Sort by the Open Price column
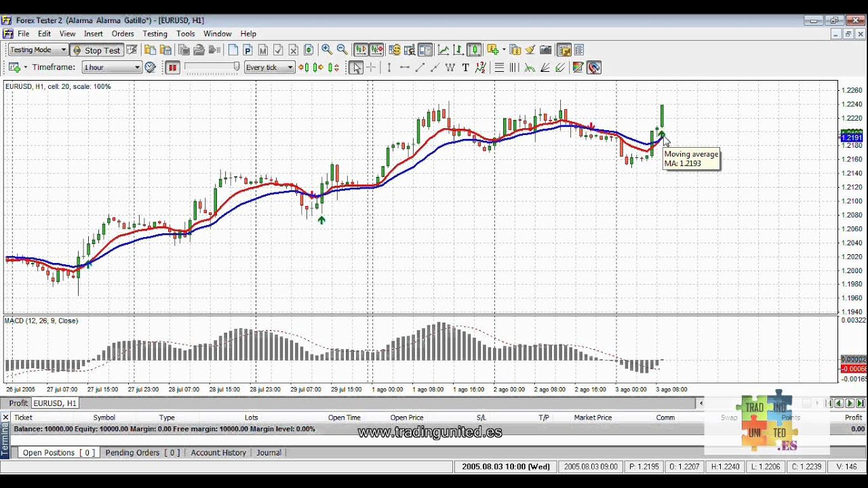The height and width of the screenshot is (488, 868). pyautogui.click(x=407, y=418)
